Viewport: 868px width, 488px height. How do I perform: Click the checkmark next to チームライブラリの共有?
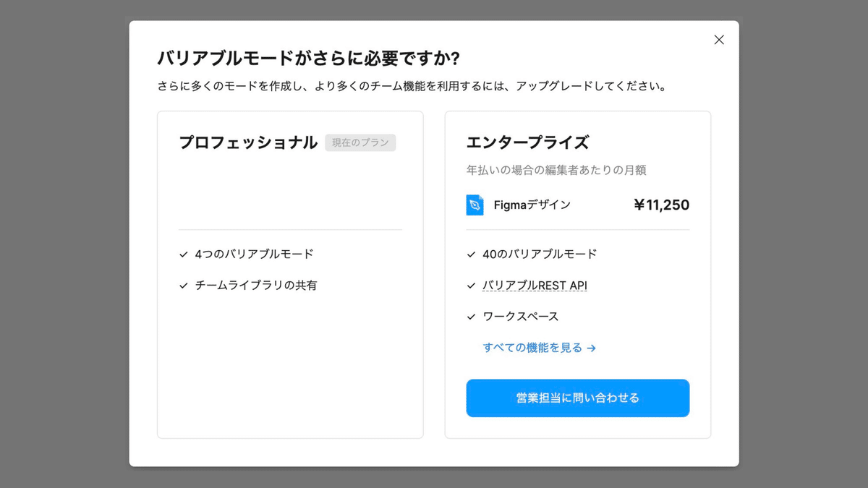[x=183, y=286]
